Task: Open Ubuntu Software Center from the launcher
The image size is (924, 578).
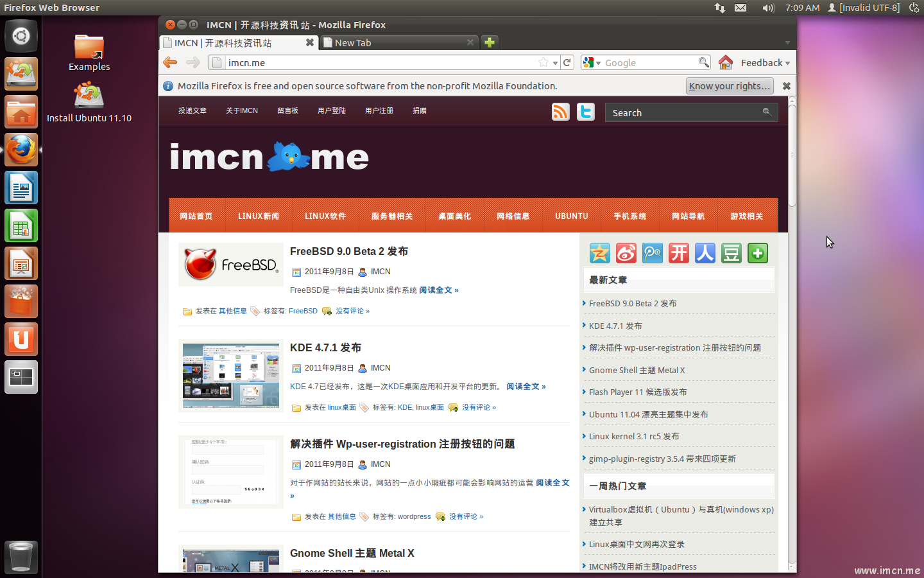Action: (x=21, y=301)
